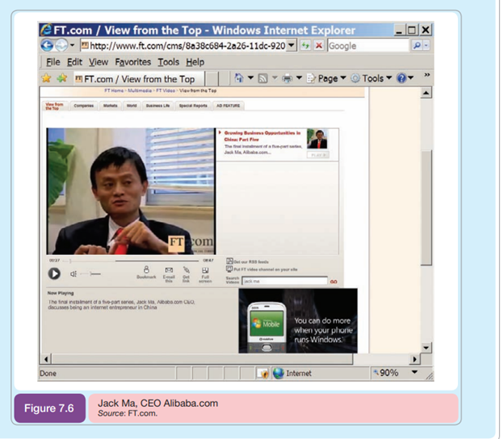Switch to AD FEATURE section tab
504x439 pixels.
228,106
